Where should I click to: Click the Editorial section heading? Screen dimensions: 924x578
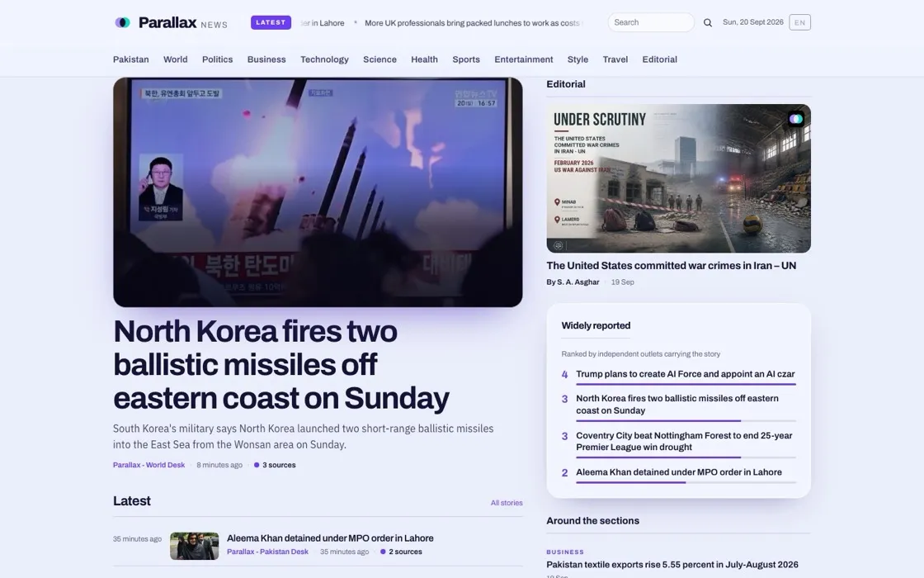click(566, 83)
